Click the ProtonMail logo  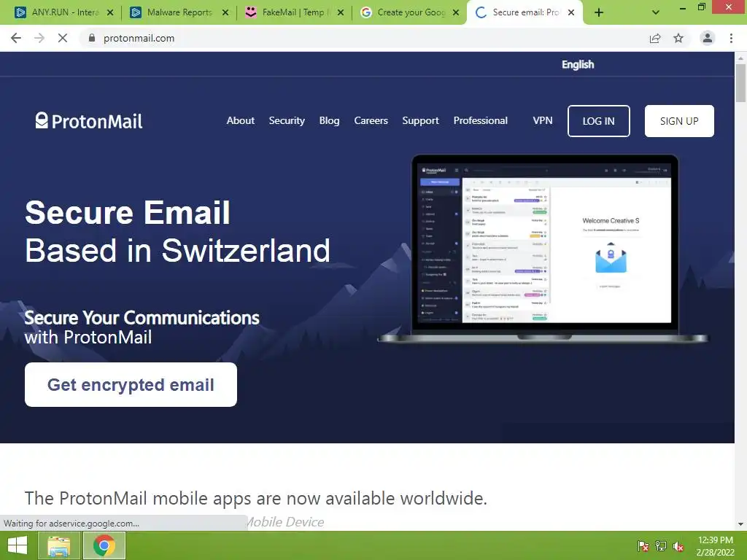[88, 121]
